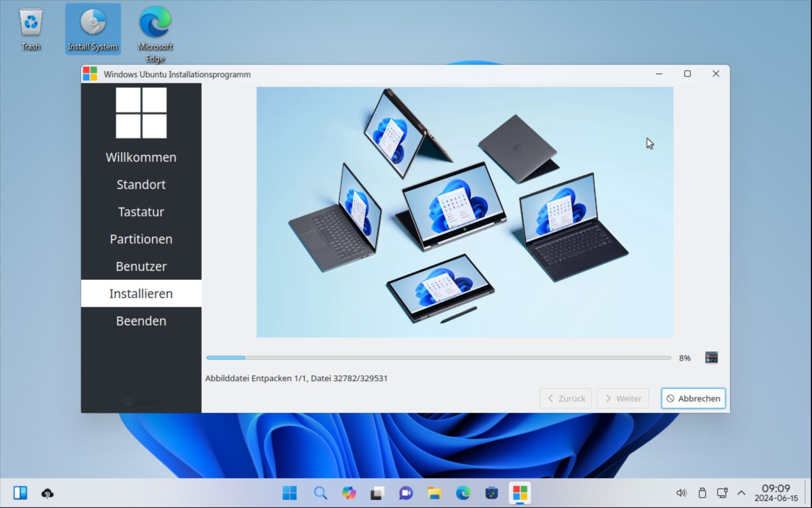Select the Tastatur step
Image resolution: width=812 pixels, height=508 pixels.
coord(141,212)
